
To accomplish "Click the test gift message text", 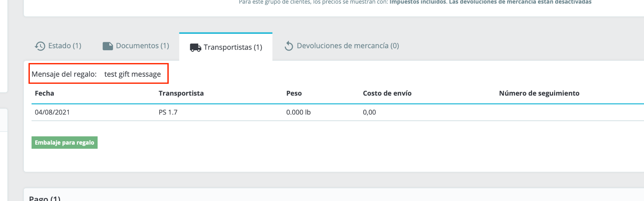I will tap(132, 74).
